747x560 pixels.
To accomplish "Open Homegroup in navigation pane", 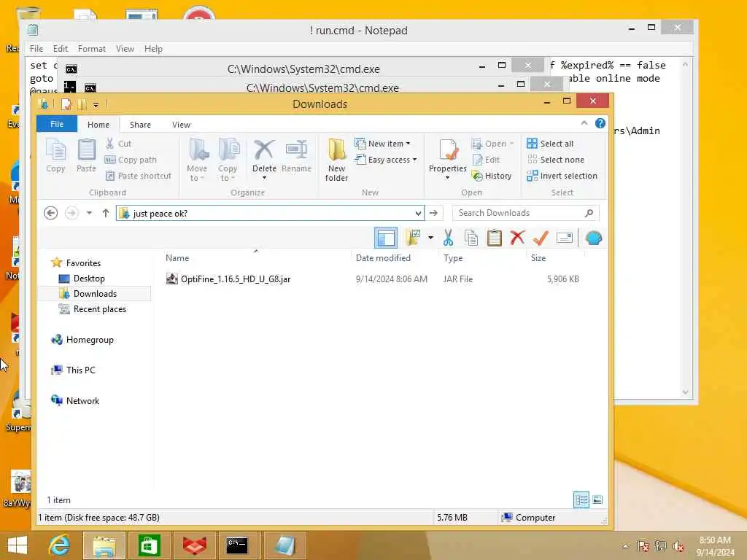I will 90,340.
